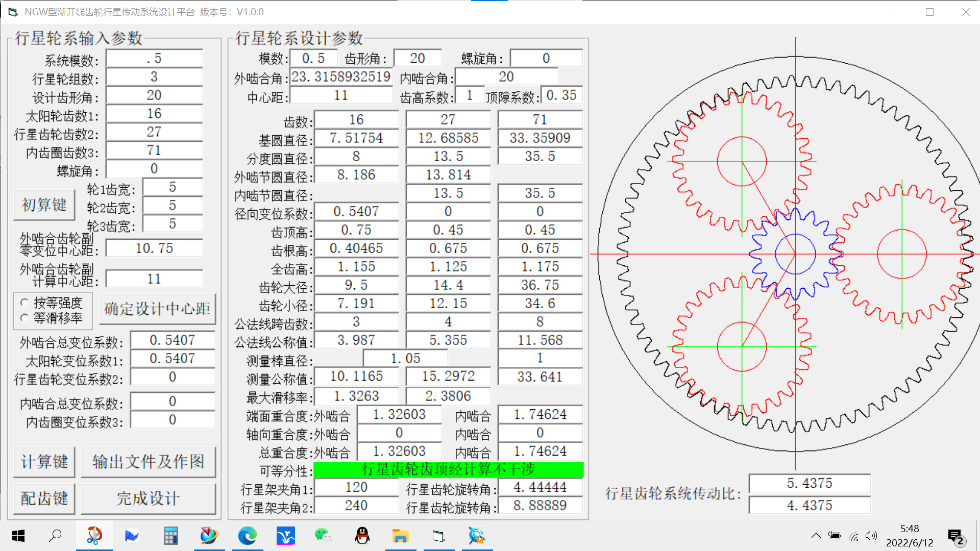Switch to the gear design app taskbar icon
Image resolution: width=980 pixels, height=551 pixels.
pyautogui.click(x=439, y=536)
